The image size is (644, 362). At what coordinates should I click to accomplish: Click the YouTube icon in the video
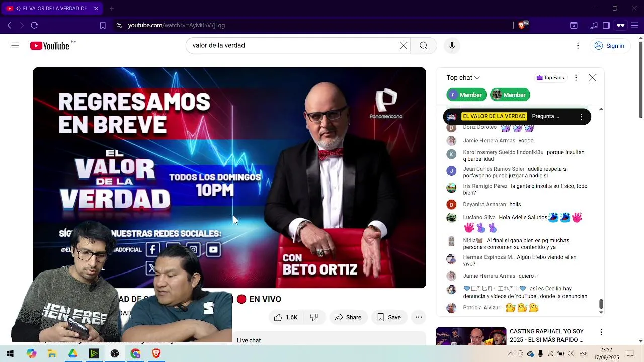[x=213, y=249]
